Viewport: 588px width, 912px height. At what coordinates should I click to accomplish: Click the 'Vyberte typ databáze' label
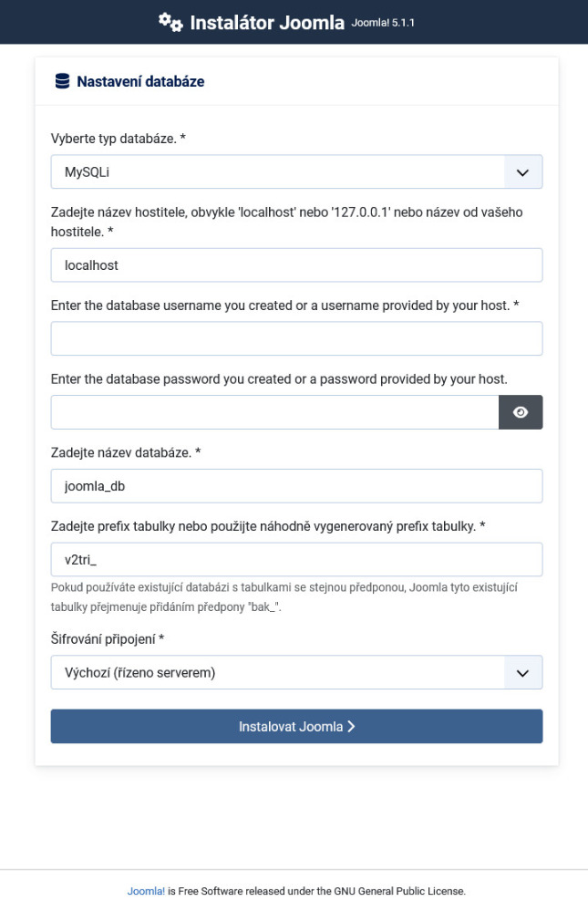(119, 139)
